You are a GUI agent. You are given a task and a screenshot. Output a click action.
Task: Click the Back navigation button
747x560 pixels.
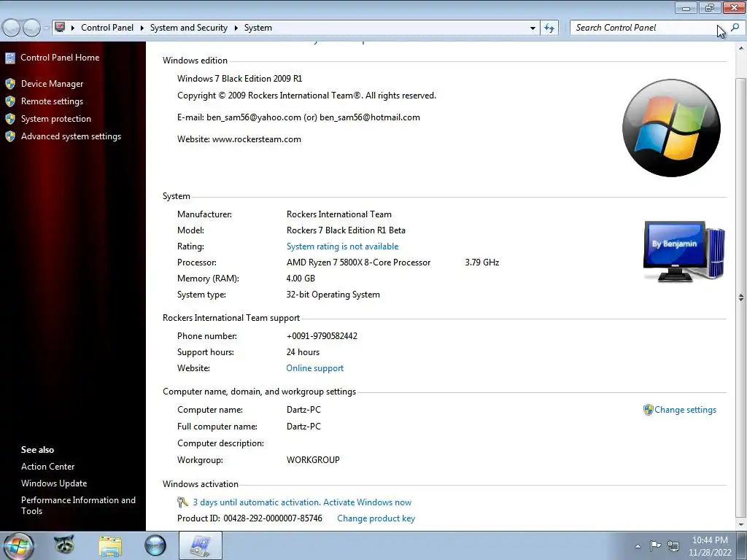point(12,28)
